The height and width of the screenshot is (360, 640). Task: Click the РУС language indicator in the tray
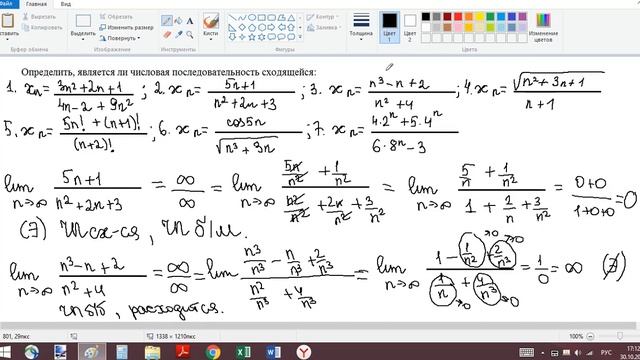point(607,352)
